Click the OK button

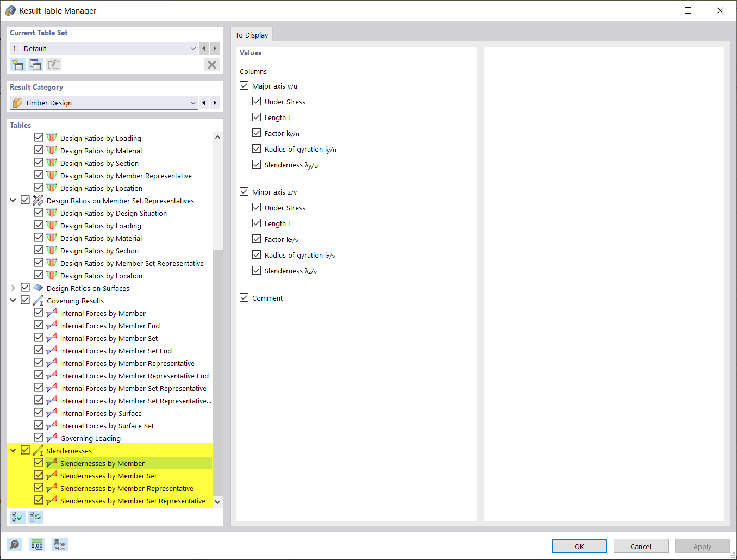(x=579, y=546)
